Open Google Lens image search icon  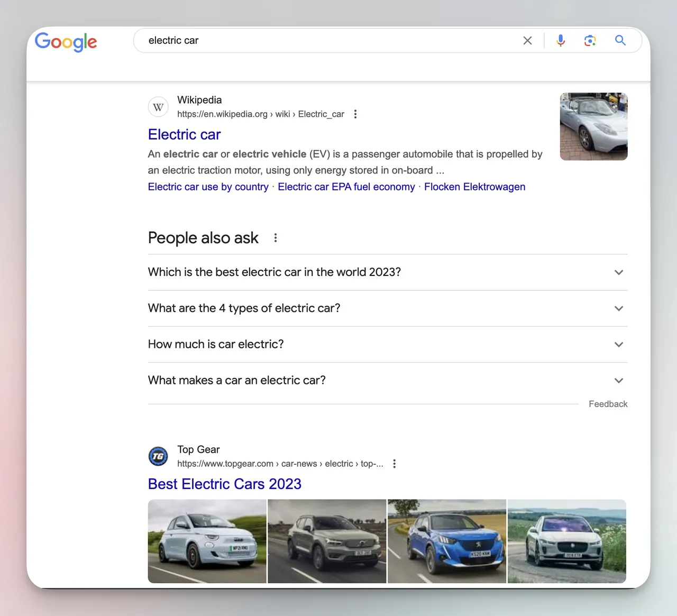click(590, 41)
